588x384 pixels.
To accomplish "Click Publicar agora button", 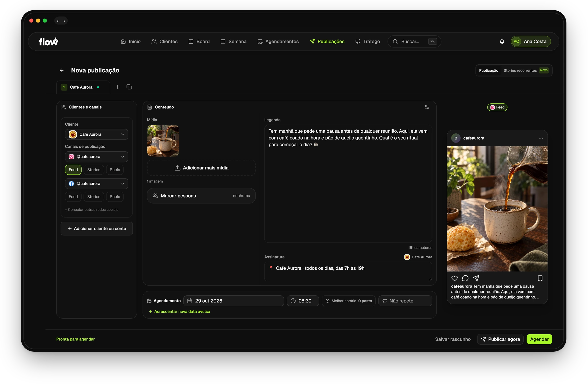I will (500, 339).
